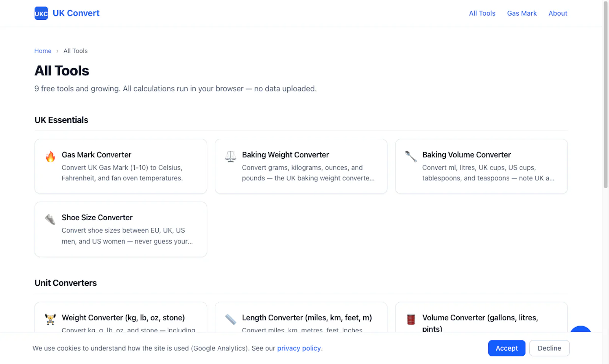Click the weightlifter icon for Weight Converter
This screenshot has height=364, width=609.
50,319
